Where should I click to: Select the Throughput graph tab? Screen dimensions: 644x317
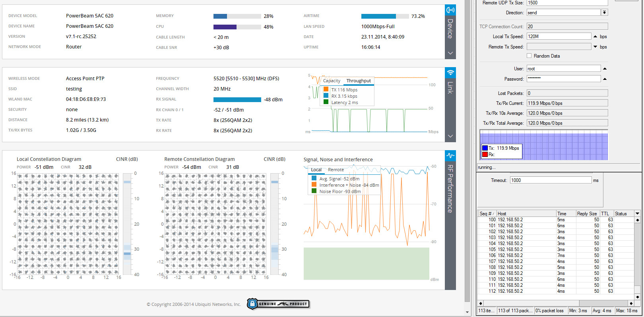point(358,81)
